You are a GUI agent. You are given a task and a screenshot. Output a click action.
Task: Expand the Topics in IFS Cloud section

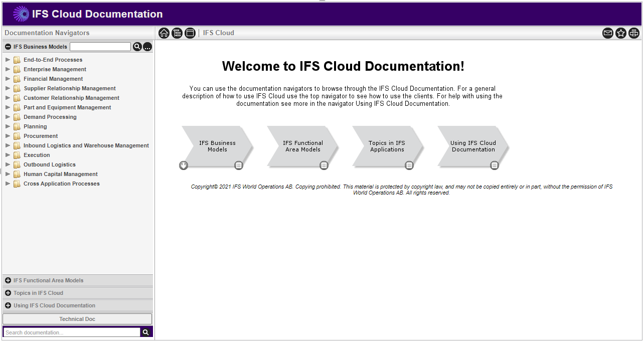coord(8,293)
